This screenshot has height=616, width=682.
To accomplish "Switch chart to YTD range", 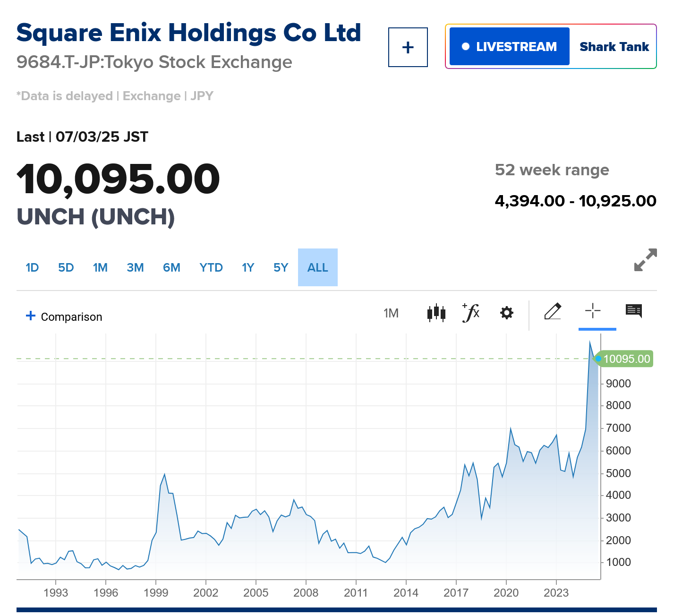I will [x=211, y=268].
